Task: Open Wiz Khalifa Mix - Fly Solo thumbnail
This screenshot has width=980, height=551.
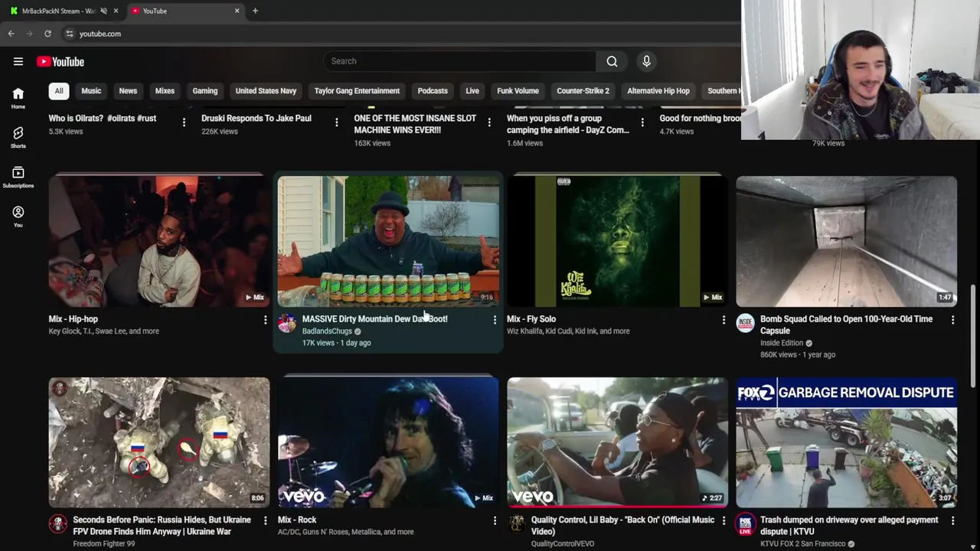Action: [617, 242]
